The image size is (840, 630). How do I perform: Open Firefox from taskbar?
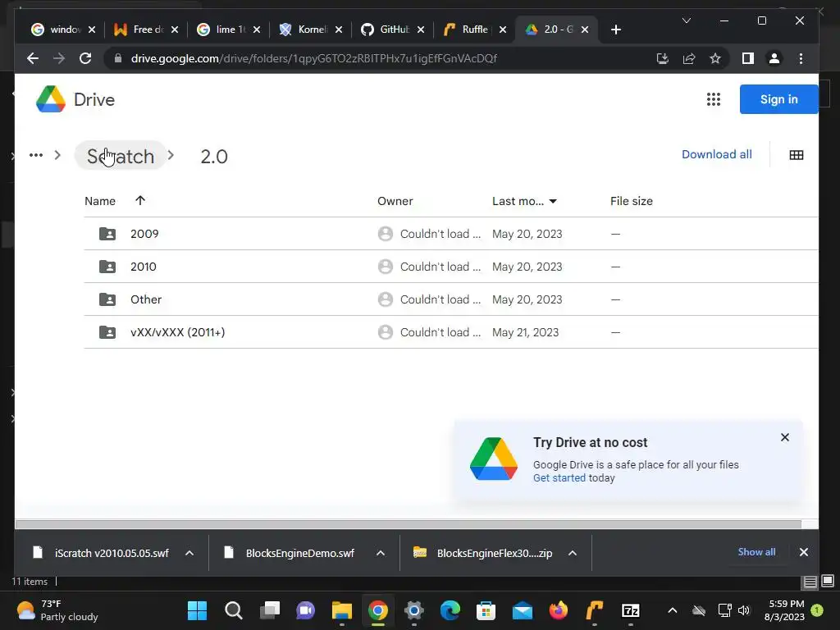[x=558, y=610]
